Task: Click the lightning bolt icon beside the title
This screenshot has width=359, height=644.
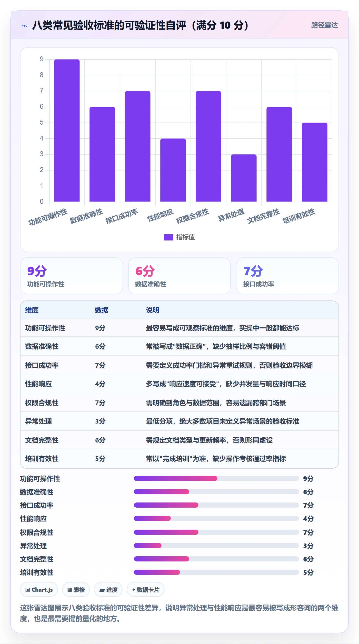Action: click(x=24, y=26)
